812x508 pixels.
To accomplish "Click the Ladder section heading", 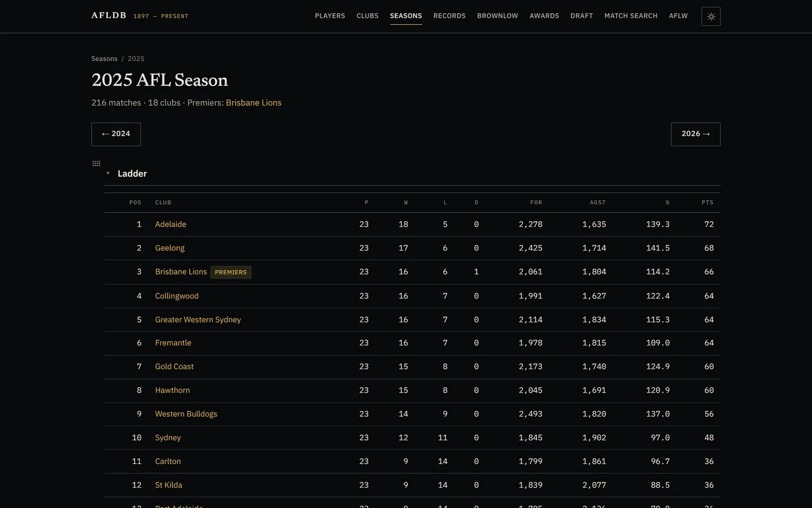I will tap(132, 174).
